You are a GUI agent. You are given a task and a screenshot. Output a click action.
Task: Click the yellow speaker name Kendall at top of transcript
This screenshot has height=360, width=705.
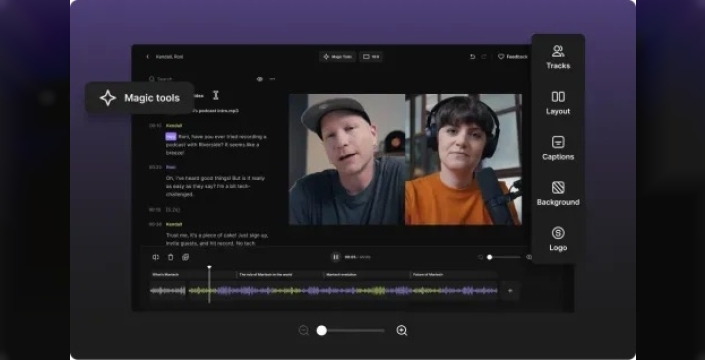(174, 125)
